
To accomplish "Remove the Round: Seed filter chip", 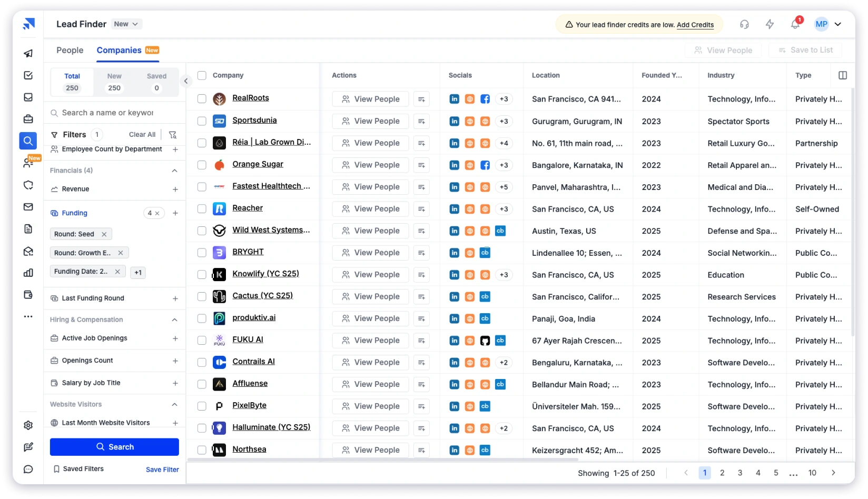I will tap(104, 234).
